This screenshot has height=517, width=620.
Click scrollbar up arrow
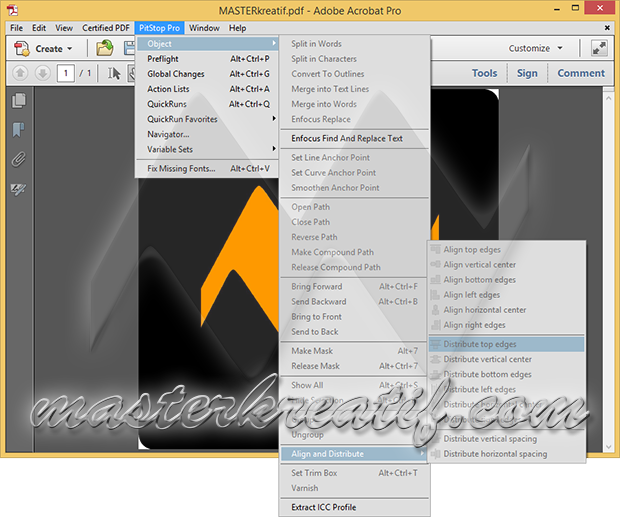(609, 98)
